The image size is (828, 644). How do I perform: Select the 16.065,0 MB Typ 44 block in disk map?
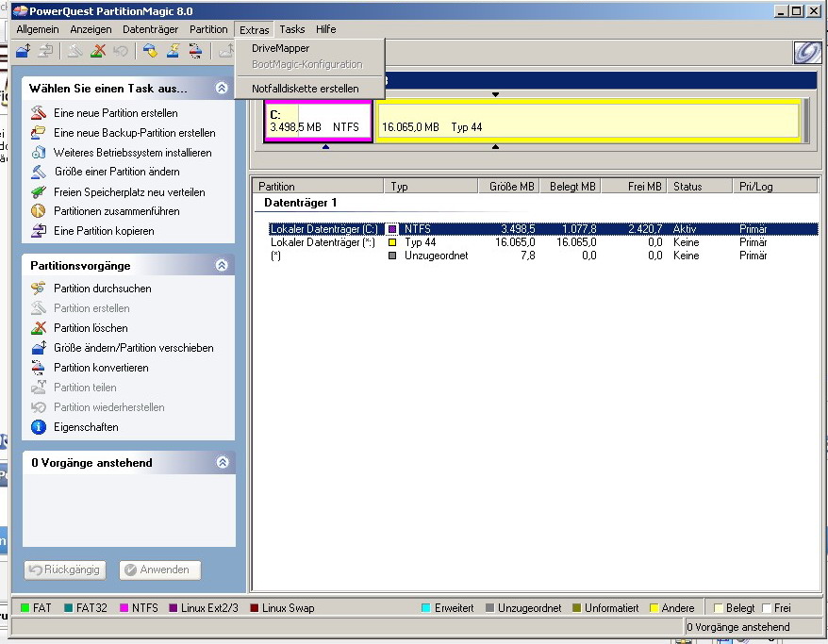coord(588,122)
